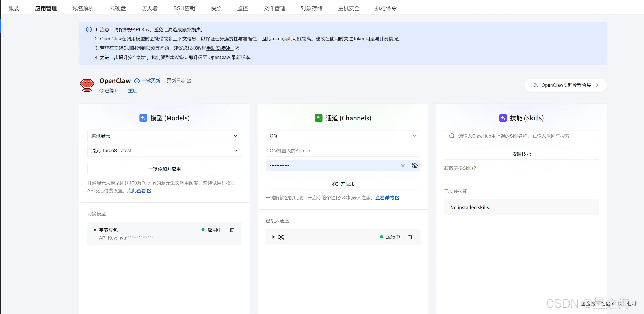Open the 文件管理 tab
The image size is (644, 314).
[x=274, y=8]
